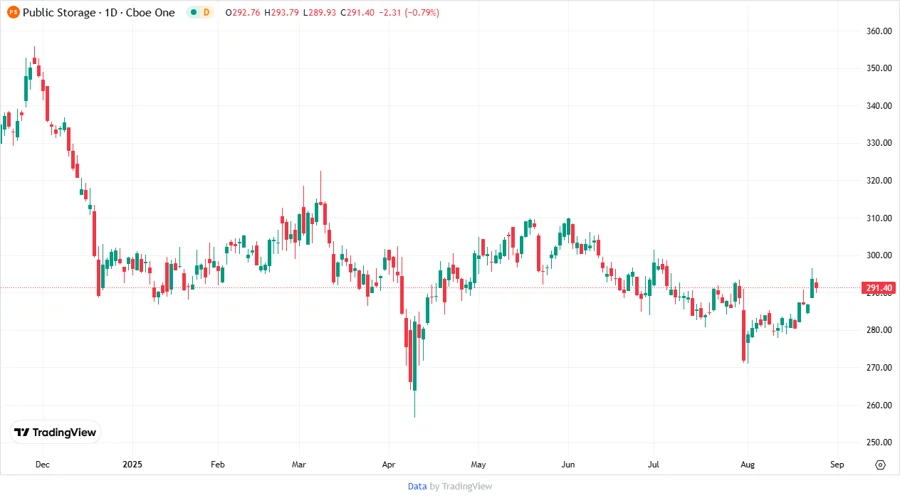The image size is (900, 498).
Task: Click the 250.00 price axis label
Action: (x=879, y=442)
